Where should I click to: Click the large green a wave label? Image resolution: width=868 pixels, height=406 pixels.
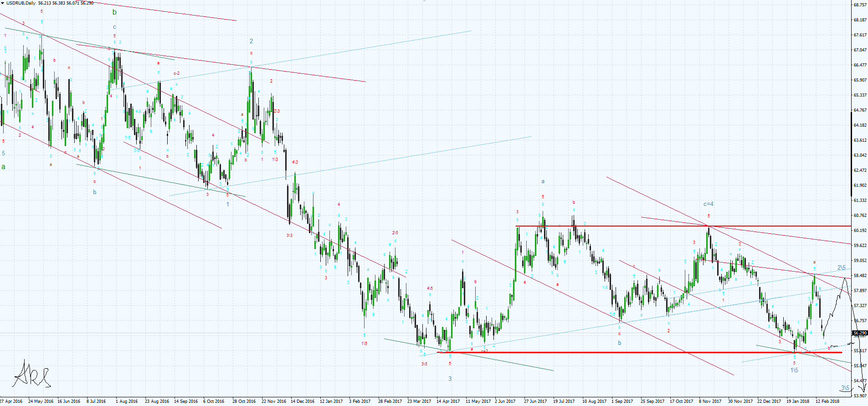(3, 167)
